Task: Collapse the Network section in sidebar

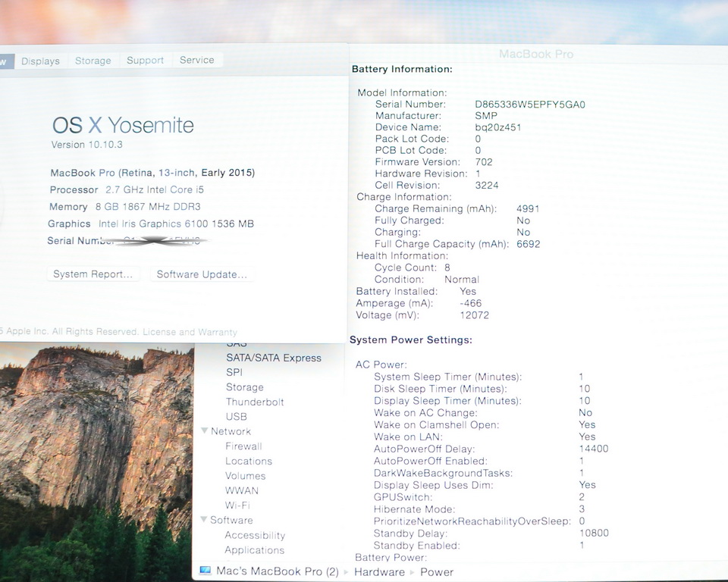Action: (x=204, y=430)
